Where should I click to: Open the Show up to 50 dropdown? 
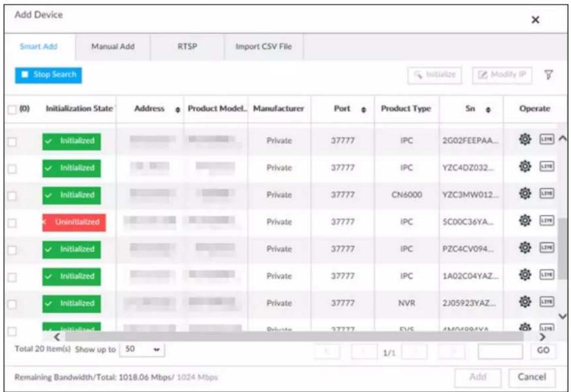pos(142,349)
